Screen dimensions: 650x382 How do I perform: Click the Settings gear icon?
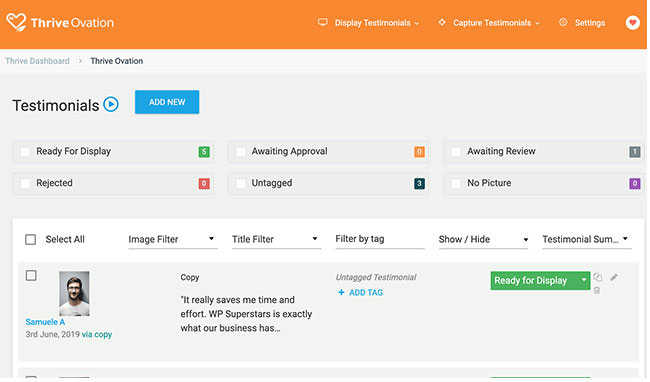click(x=563, y=22)
